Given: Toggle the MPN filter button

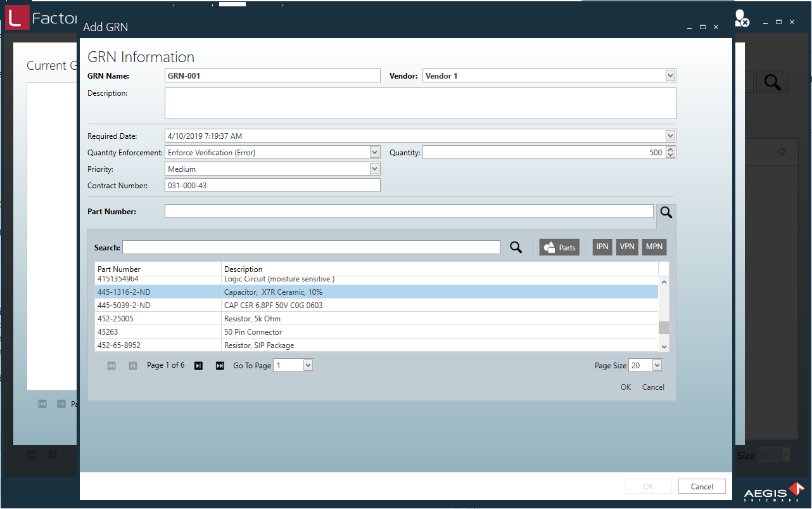Looking at the screenshot, I should [x=654, y=247].
